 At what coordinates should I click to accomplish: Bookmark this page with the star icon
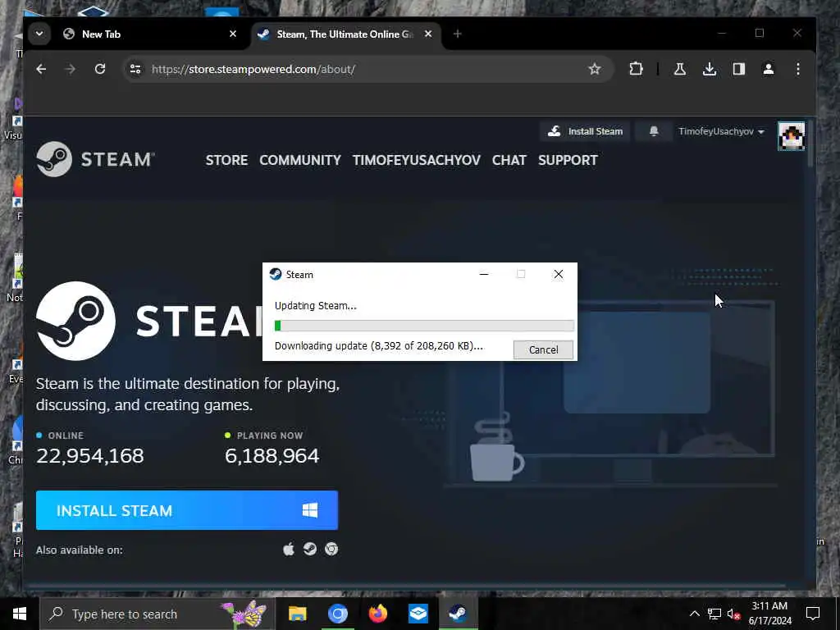point(594,69)
